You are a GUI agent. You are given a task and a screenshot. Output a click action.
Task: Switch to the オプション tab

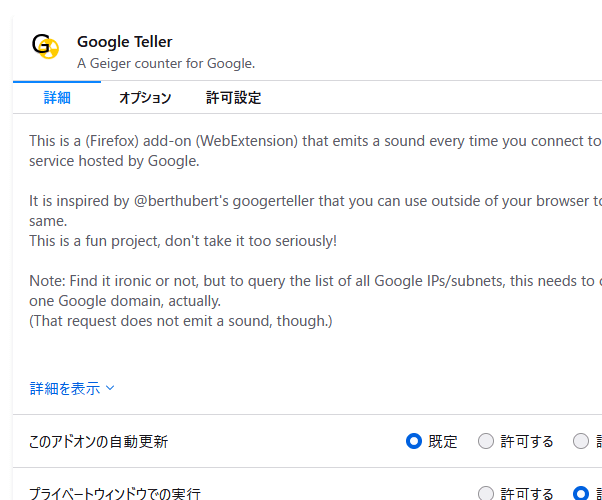(x=145, y=98)
